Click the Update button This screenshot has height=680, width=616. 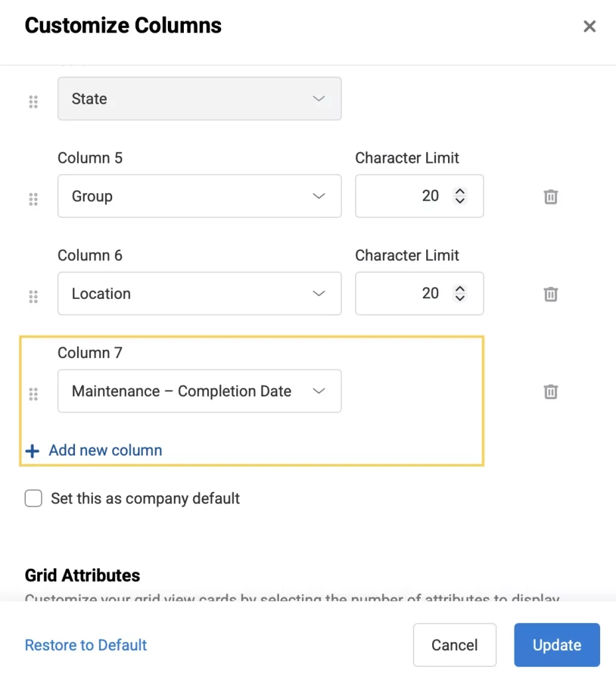coord(557,645)
